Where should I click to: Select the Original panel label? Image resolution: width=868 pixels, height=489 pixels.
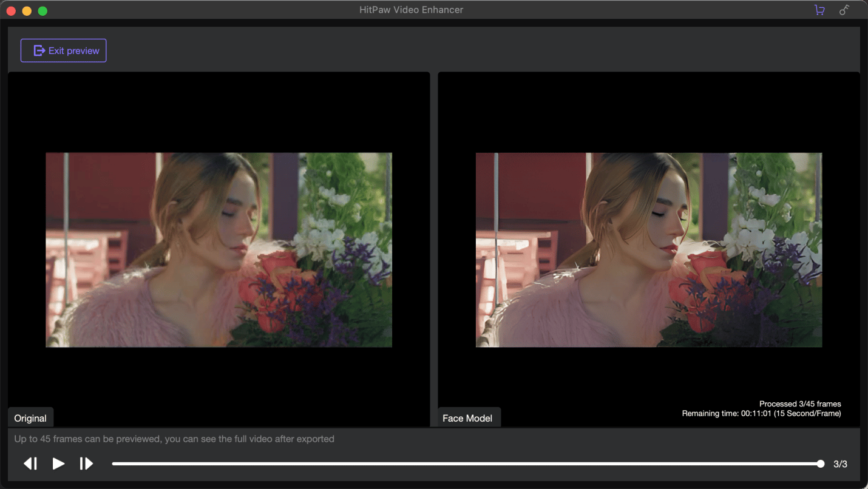30,418
